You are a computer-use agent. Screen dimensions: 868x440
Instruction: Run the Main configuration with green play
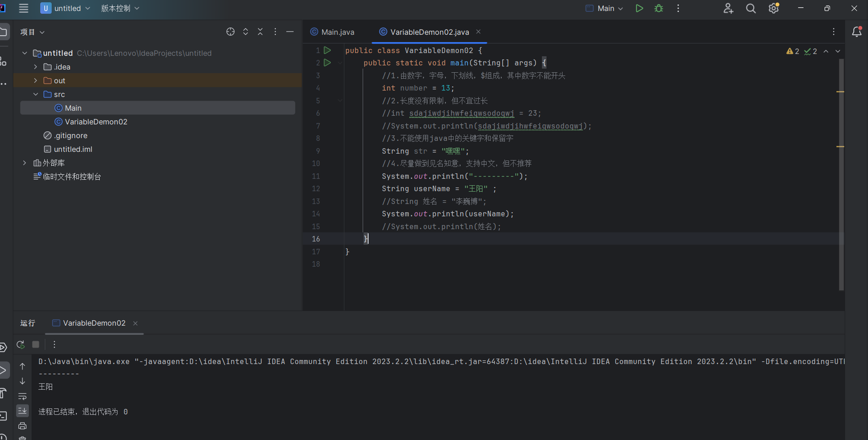[639, 8]
